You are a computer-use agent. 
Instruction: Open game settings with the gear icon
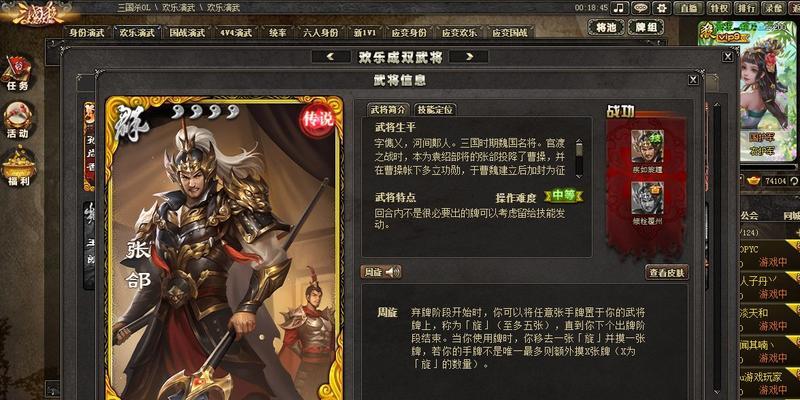[662, 8]
